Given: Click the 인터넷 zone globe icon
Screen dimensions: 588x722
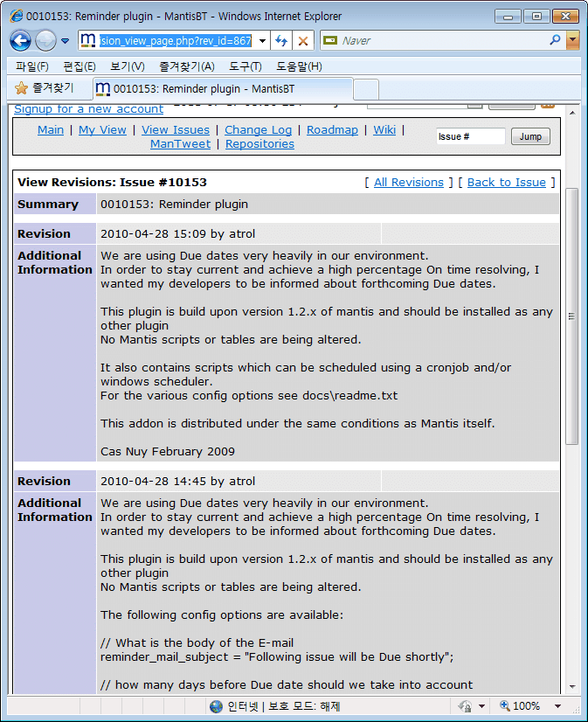Looking at the screenshot, I should [x=216, y=706].
